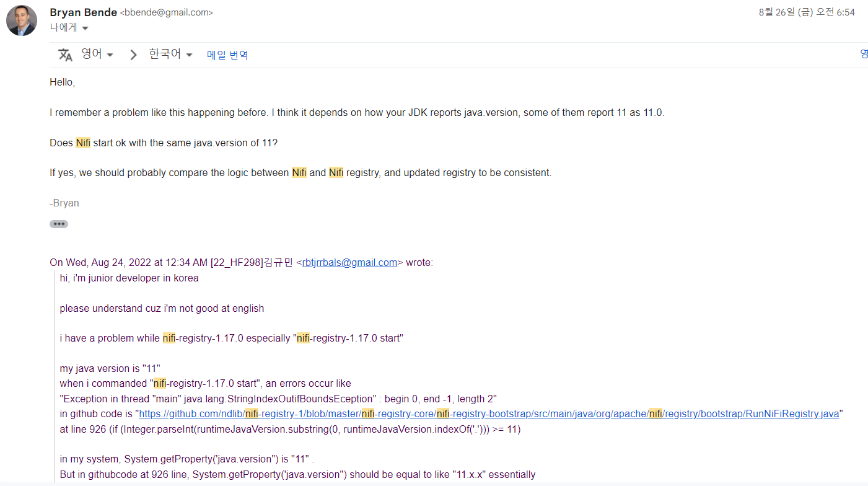Click the 'If yes, we should probably compare' sentence
Image resolution: width=868 pixels, height=486 pixels.
click(x=300, y=173)
